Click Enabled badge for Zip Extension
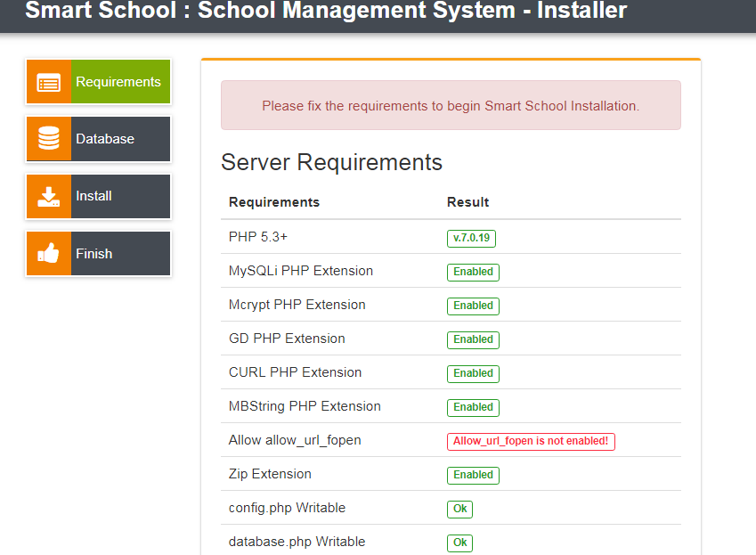Screen dimensions: 756x555 click(473, 475)
